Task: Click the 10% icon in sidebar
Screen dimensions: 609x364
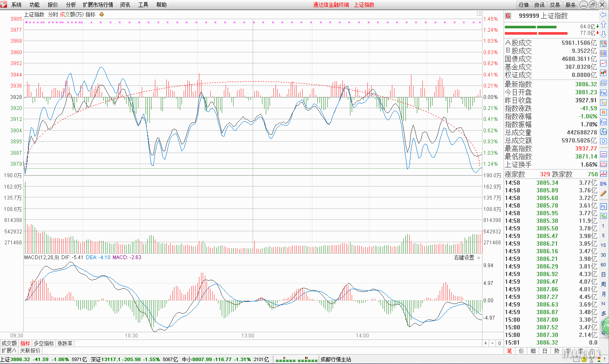Action: [603, 183]
